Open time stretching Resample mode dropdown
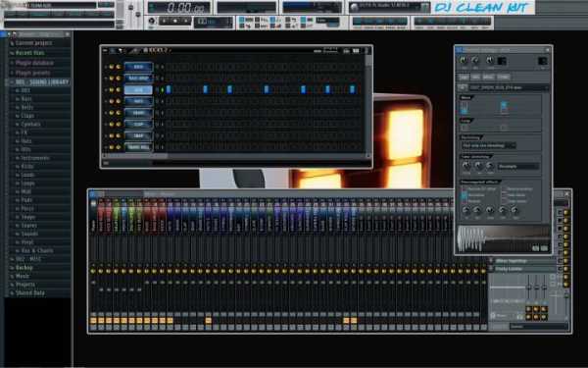 [518, 166]
